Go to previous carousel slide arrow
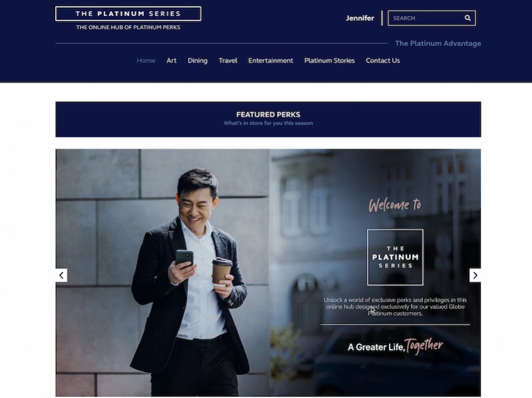 (x=61, y=275)
